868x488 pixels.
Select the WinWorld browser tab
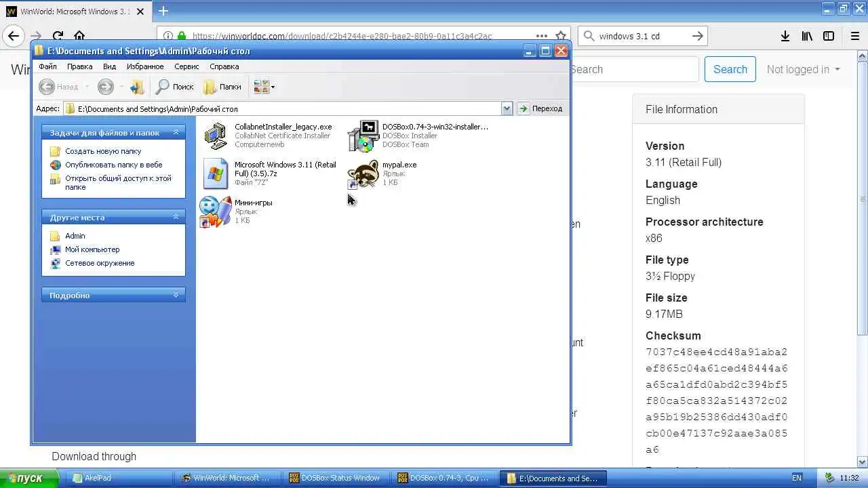(75, 12)
